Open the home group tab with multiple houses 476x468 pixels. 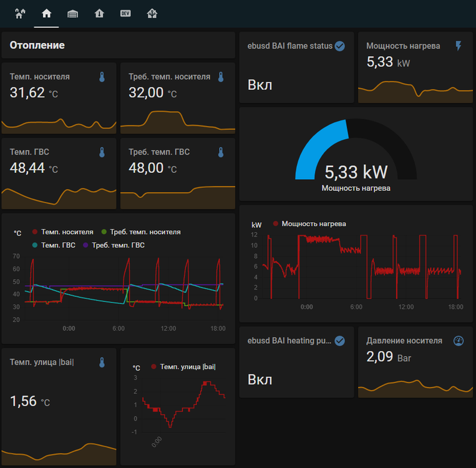point(21,13)
